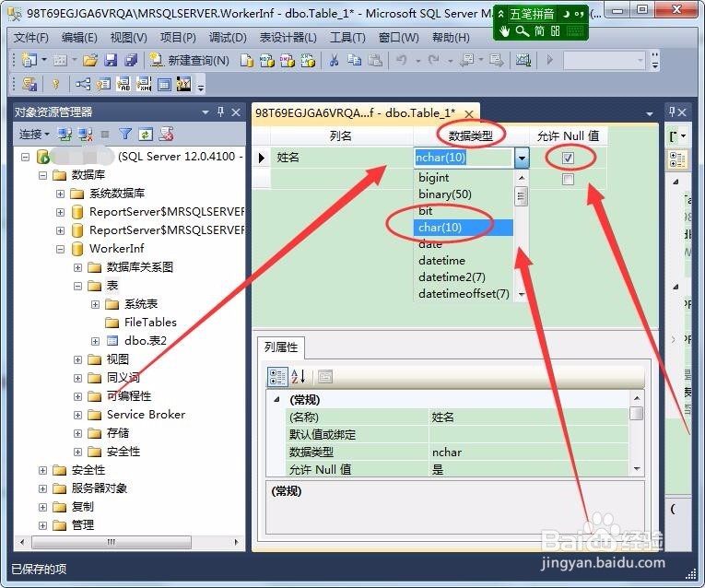
Task: Open the 表设计器(L) menu
Action: tap(288, 38)
